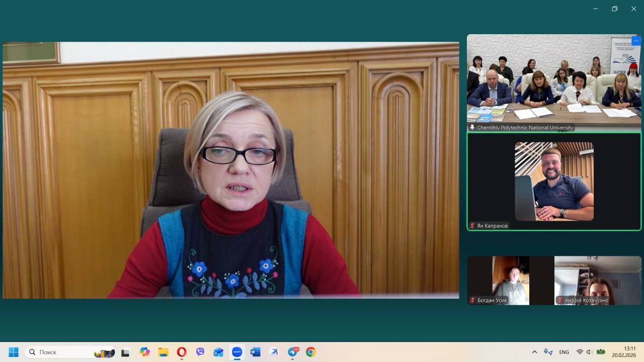The height and width of the screenshot is (362, 644).
Task: Open Viber from the taskbar
Action: tap(200, 352)
